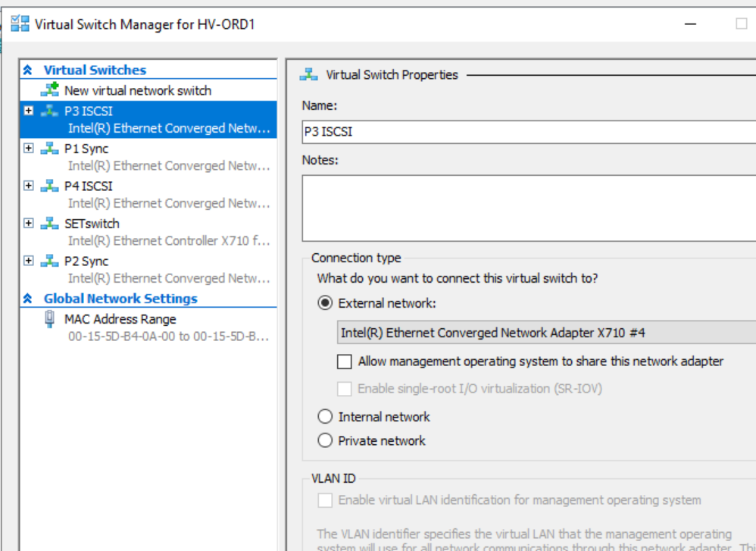Select the Internal network radio button
Image resolution: width=756 pixels, height=551 pixels.
point(325,416)
